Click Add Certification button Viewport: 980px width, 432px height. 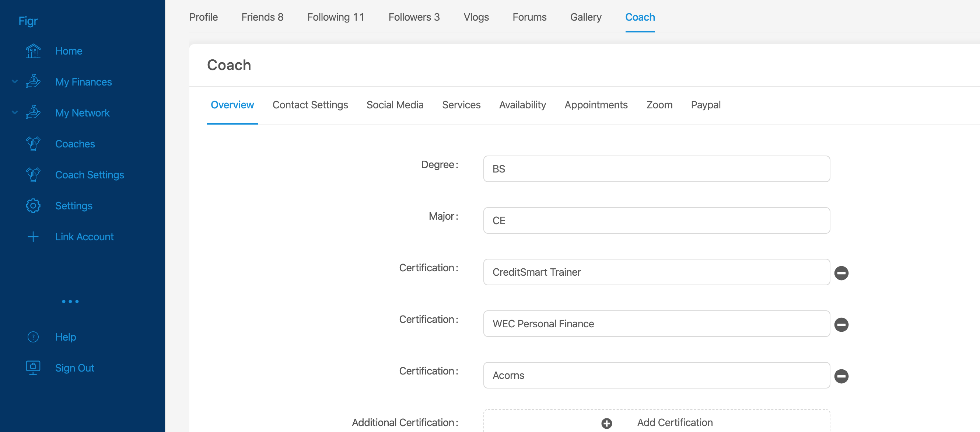tap(656, 422)
